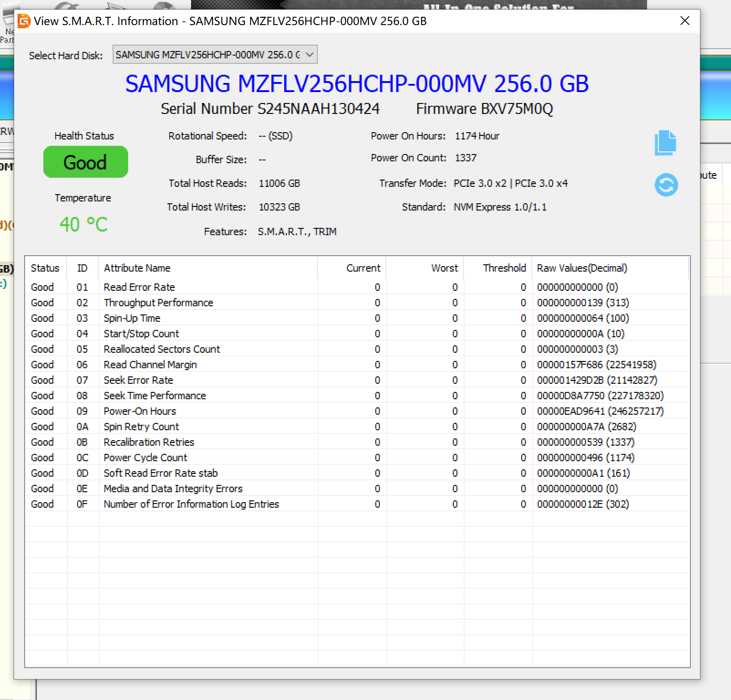Click the green Good health status badge
731x700 pixels.
(85, 162)
